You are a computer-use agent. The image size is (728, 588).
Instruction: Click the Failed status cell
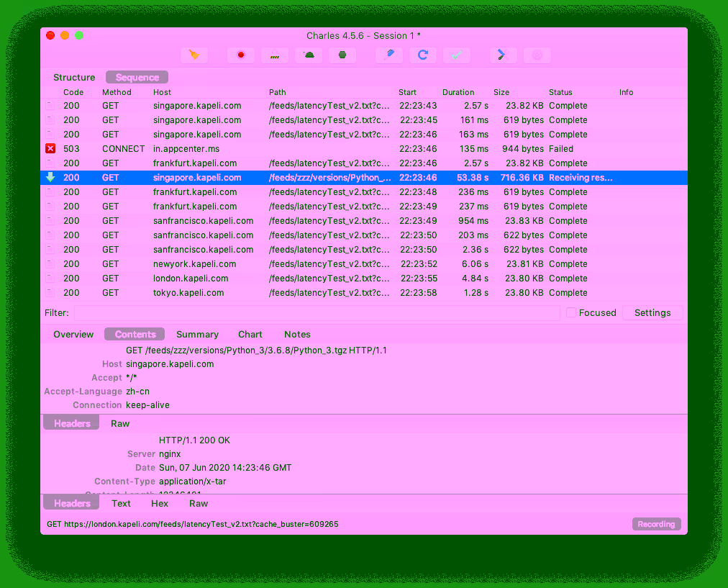coord(561,149)
